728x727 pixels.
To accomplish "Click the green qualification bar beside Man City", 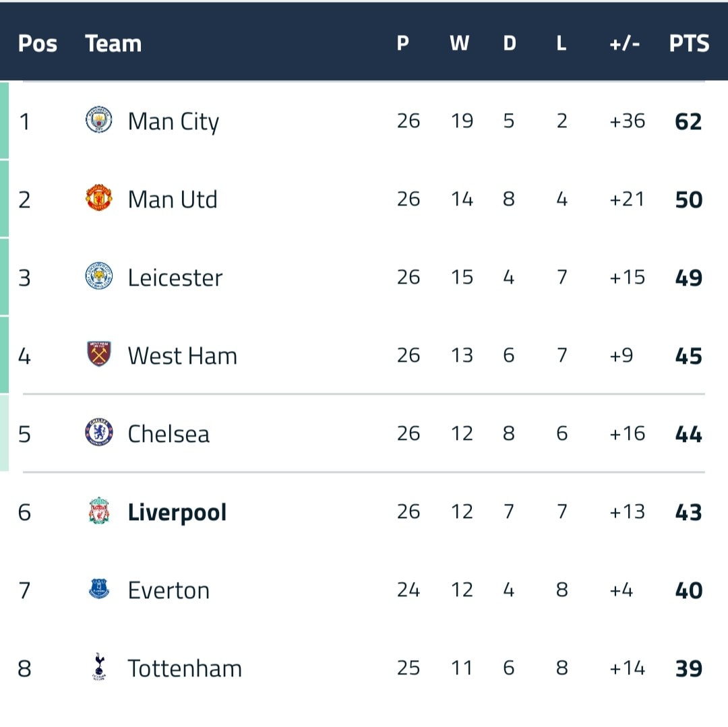I will click(4, 120).
